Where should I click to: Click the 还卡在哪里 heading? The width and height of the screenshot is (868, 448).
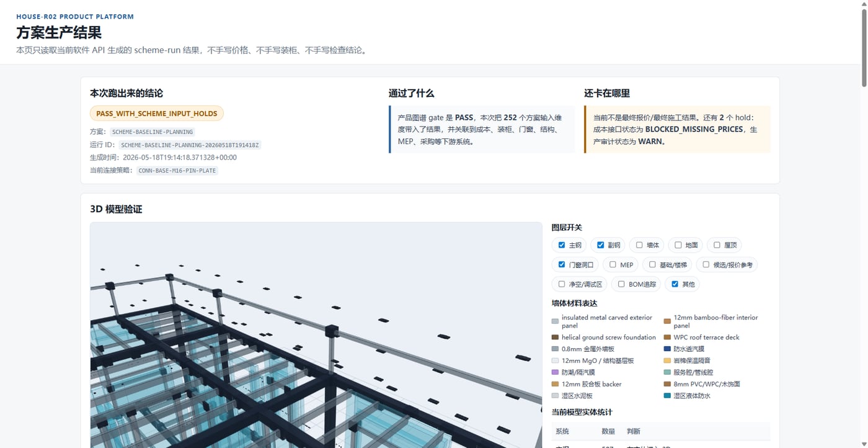tap(607, 93)
